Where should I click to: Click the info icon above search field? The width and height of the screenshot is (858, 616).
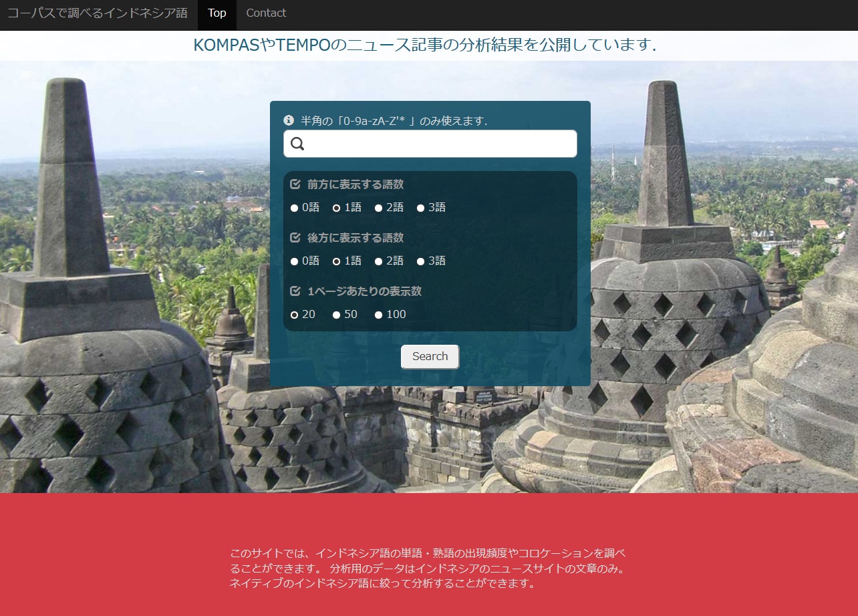point(289,120)
